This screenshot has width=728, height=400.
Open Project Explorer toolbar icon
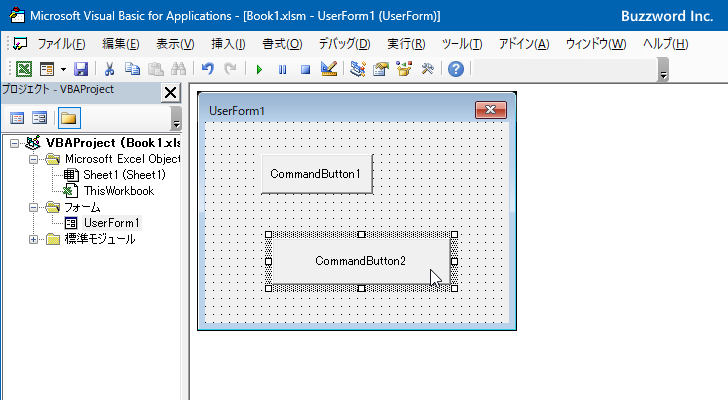coord(358,69)
